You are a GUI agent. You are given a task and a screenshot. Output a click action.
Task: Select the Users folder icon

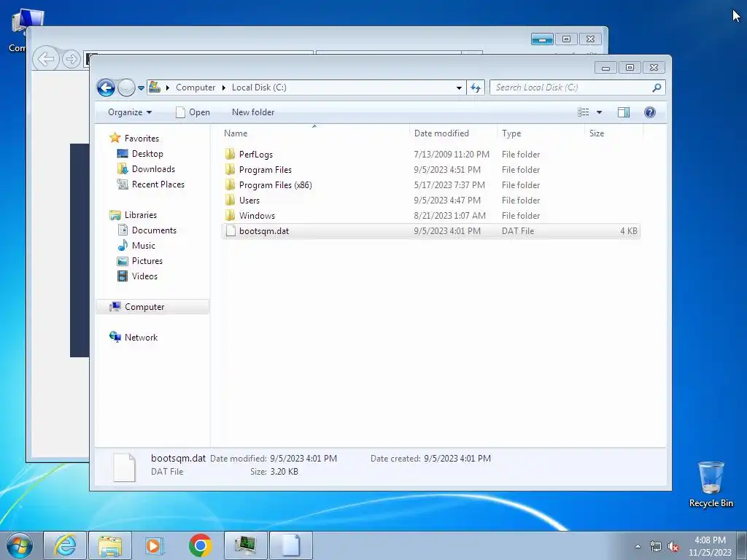(230, 200)
